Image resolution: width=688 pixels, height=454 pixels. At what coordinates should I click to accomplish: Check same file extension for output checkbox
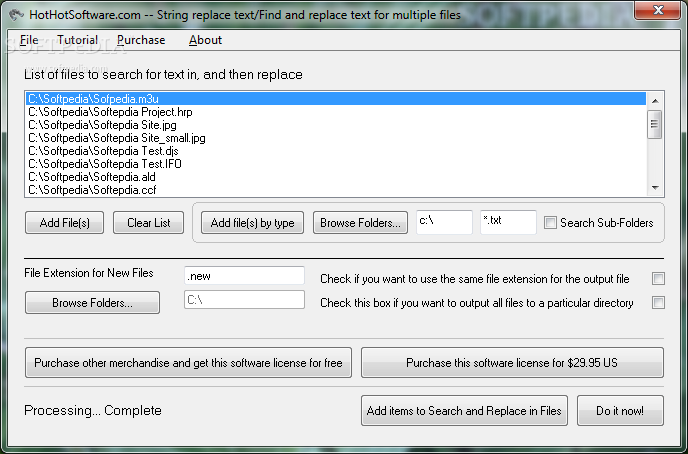[658, 279]
